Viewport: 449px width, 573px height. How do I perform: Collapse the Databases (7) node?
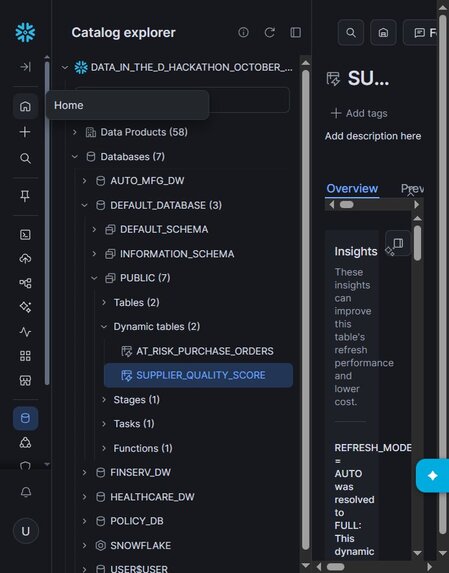pyautogui.click(x=75, y=157)
